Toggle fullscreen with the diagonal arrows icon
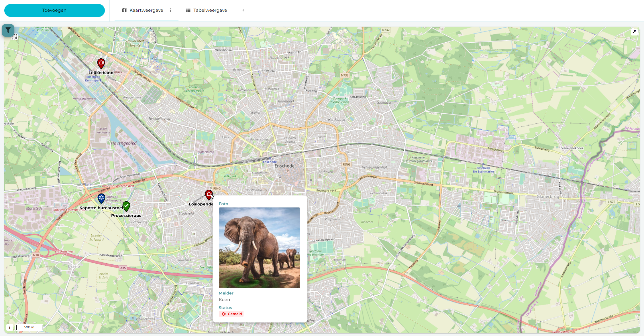This screenshot has height=336, width=644. [635, 32]
